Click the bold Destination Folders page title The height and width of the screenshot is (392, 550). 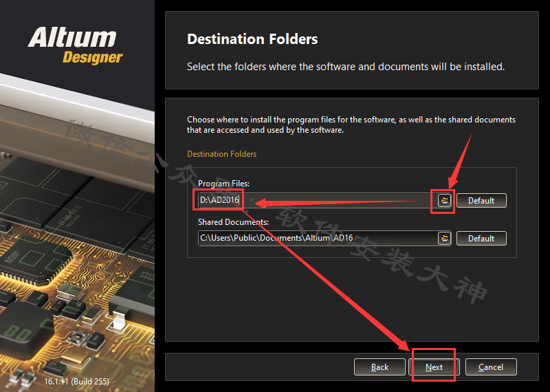(252, 39)
